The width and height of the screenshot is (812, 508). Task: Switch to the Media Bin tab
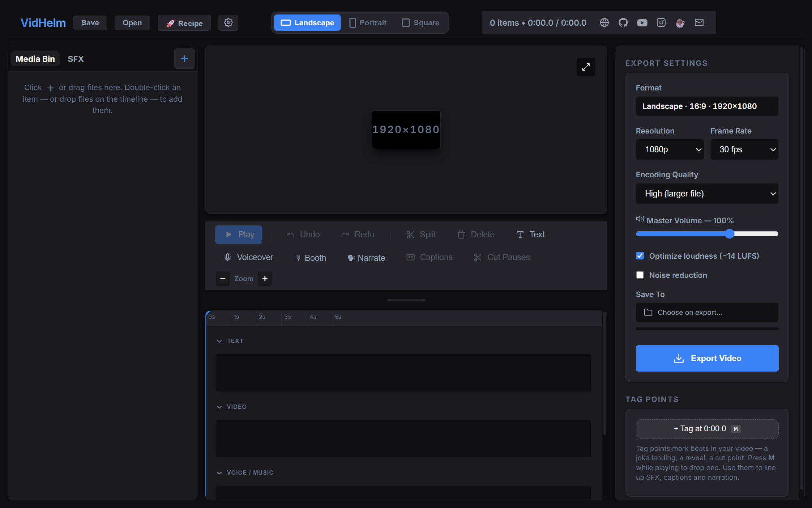click(x=35, y=59)
